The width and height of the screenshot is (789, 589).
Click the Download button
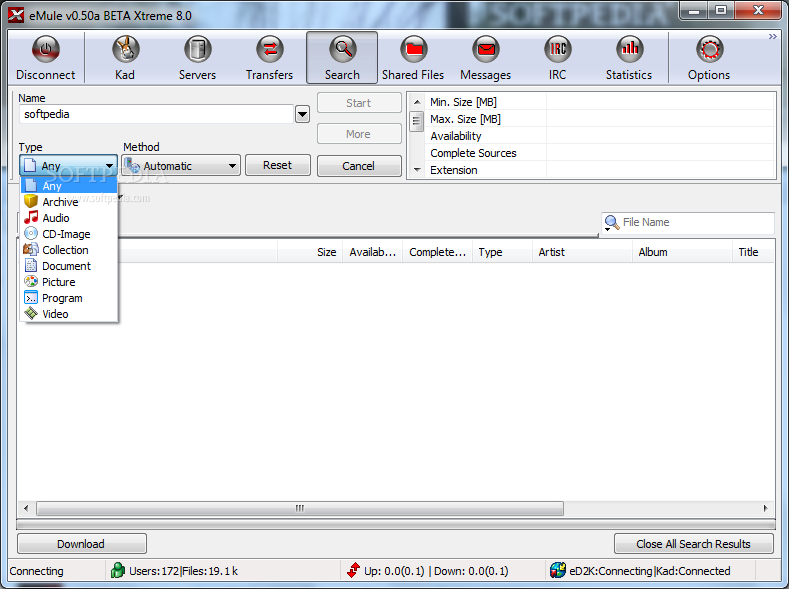click(x=82, y=544)
